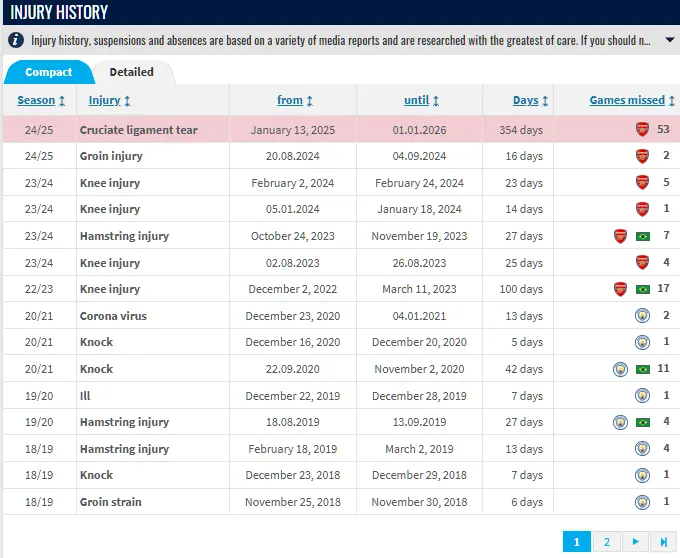Click the next page arrow button
Viewport: 680px width, 558px height.
pyautogui.click(x=634, y=542)
